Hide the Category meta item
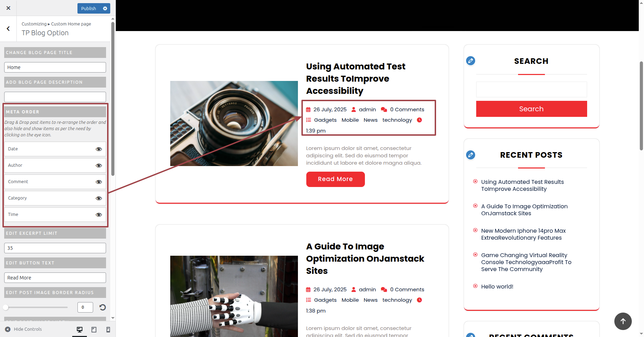Image resolution: width=644 pixels, height=337 pixels. click(x=99, y=198)
